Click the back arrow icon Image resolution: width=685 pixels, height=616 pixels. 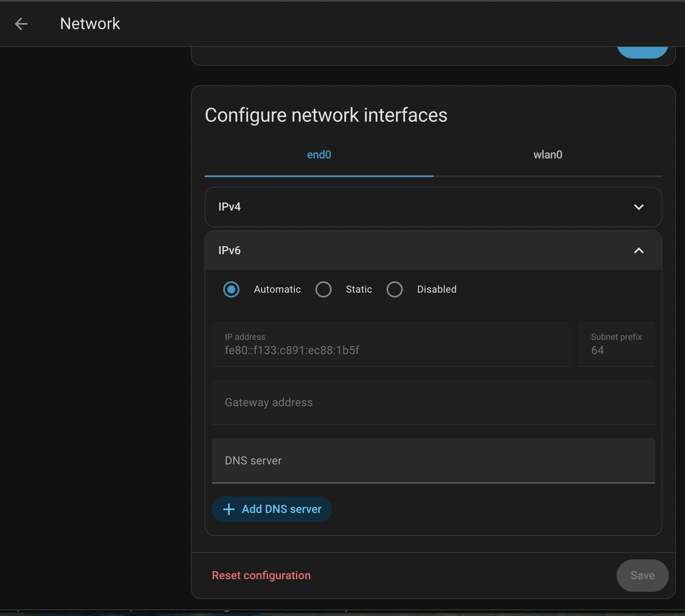tap(21, 24)
